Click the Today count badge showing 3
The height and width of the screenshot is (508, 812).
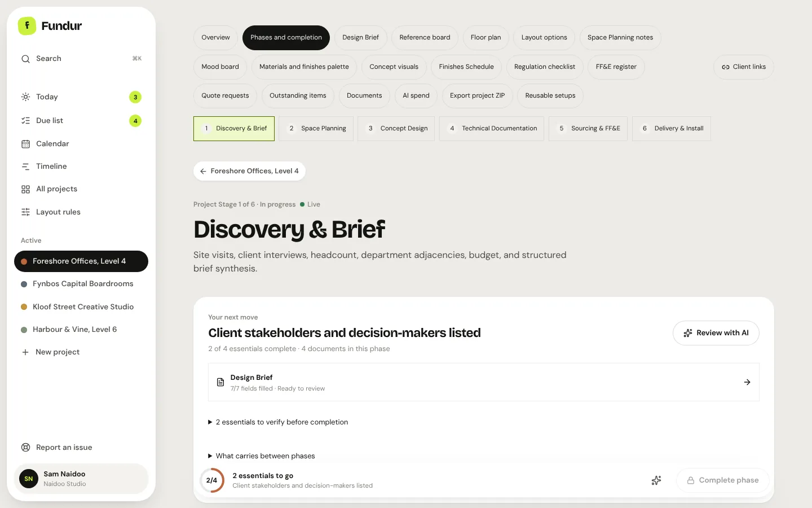click(135, 97)
